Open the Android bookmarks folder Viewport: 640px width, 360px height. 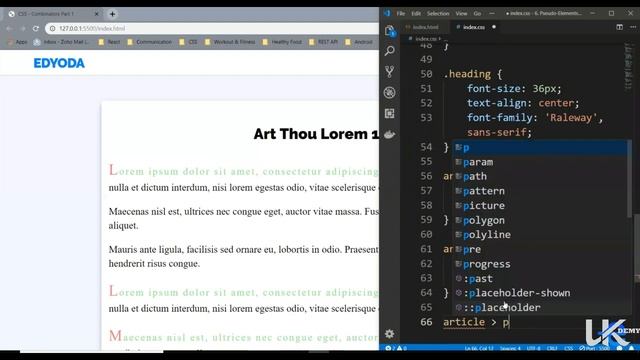point(359,42)
